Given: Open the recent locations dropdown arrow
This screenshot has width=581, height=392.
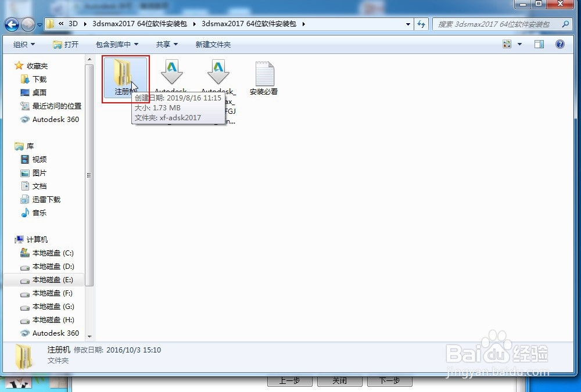Looking at the screenshot, I should [x=40, y=25].
